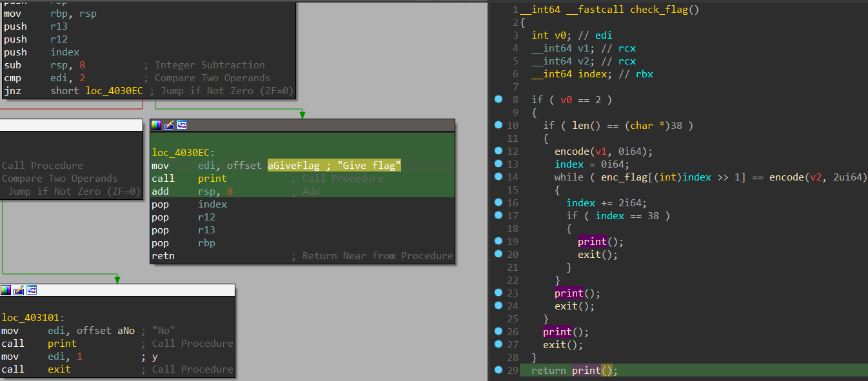Click print in the call after aGiveFlag
The image size is (868, 381).
212,179
